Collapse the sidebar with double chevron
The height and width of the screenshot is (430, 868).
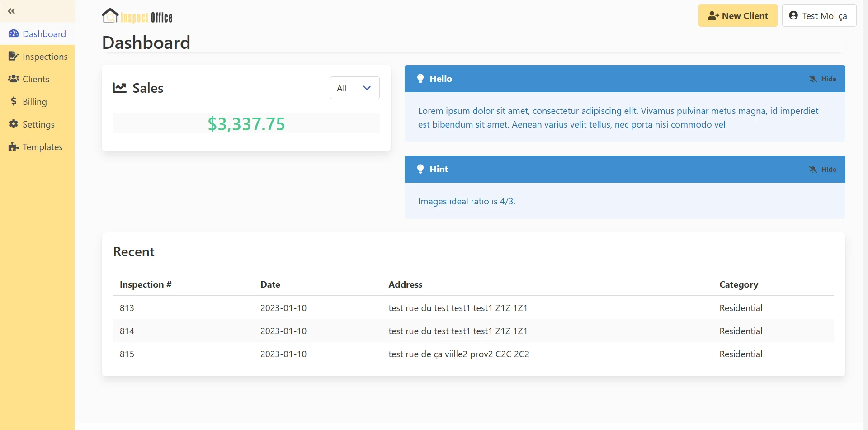tap(12, 11)
